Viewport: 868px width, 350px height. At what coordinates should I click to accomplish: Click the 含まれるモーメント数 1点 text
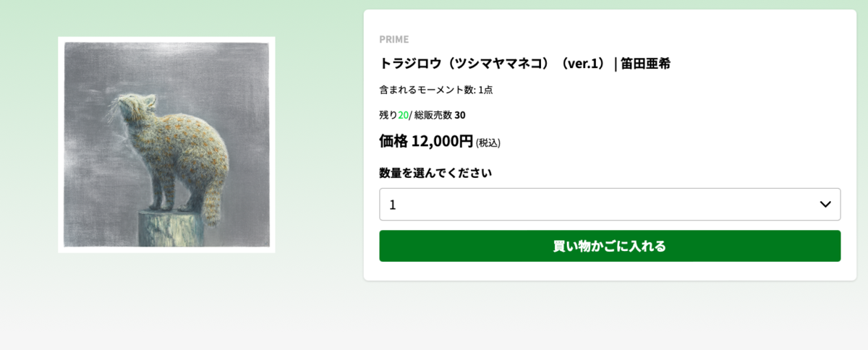point(435,90)
